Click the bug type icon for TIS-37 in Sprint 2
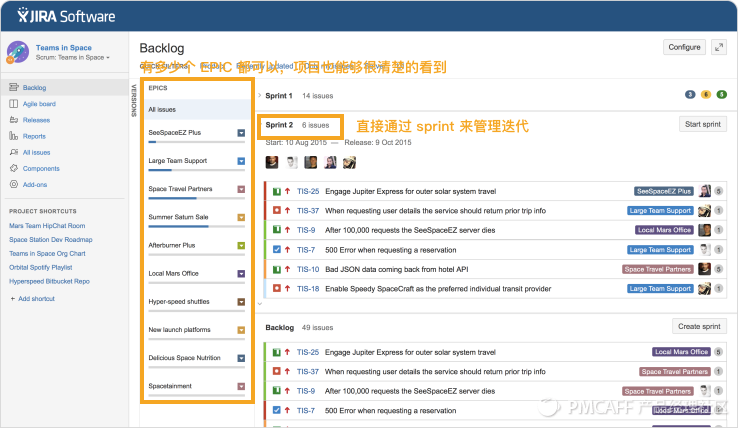 click(277, 210)
